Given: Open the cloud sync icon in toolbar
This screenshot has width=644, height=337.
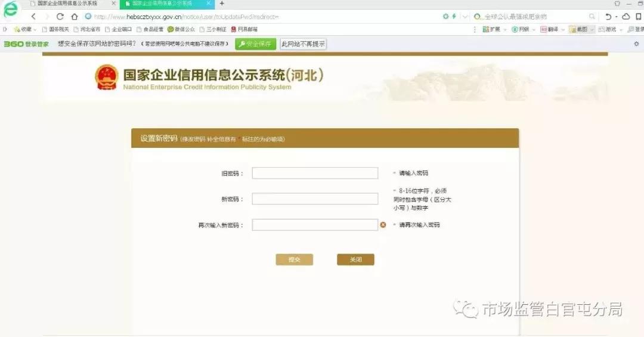Looking at the screenshot, I should (626, 17).
